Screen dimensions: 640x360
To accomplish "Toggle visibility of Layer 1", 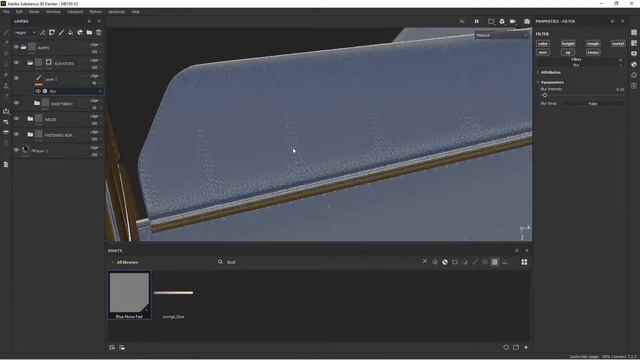I will click(x=16, y=78).
